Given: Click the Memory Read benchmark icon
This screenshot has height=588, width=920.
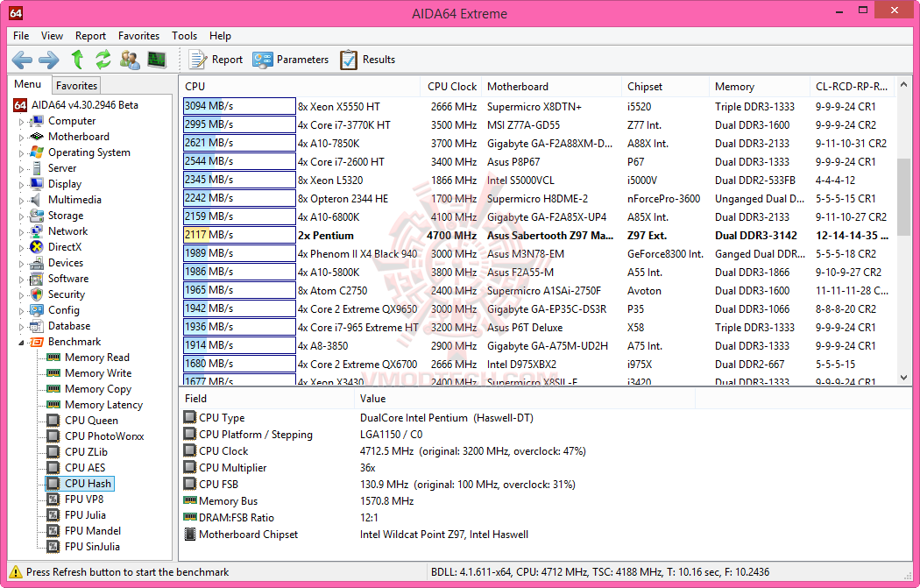Looking at the screenshot, I should coord(53,358).
